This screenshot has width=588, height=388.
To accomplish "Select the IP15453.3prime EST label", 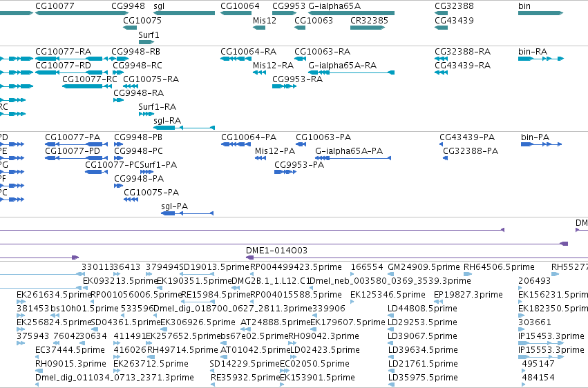I will 551,336.
